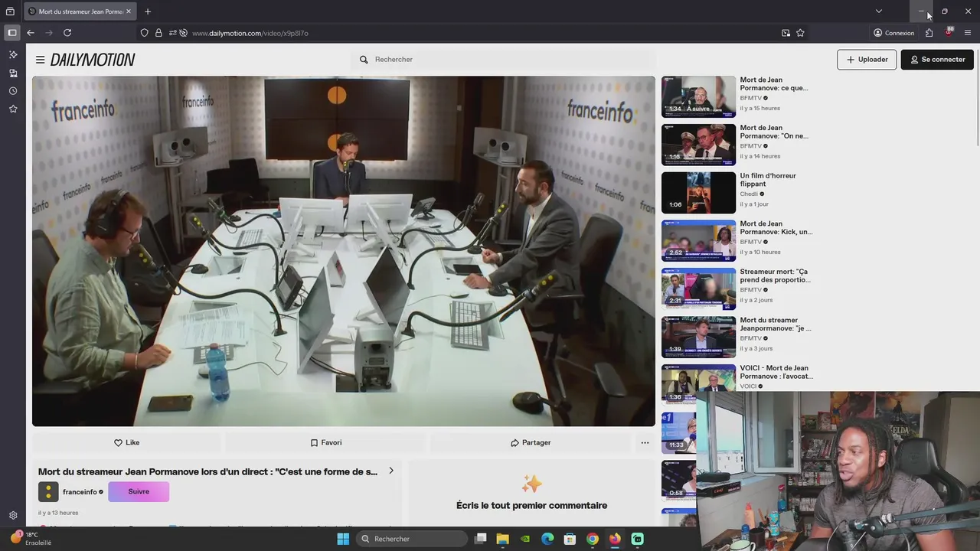980x551 pixels.
Task: Open the sidebar synced tabs icon
Action: 13,73
